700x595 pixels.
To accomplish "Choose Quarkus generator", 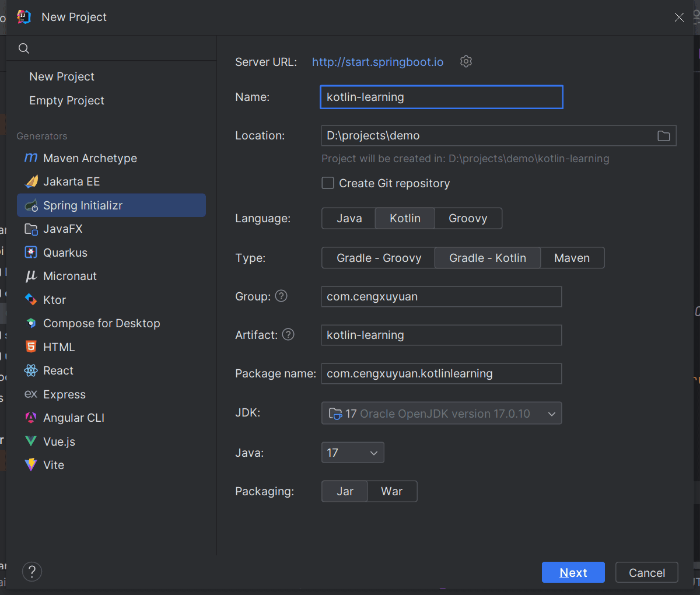I will (x=111, y=253).
